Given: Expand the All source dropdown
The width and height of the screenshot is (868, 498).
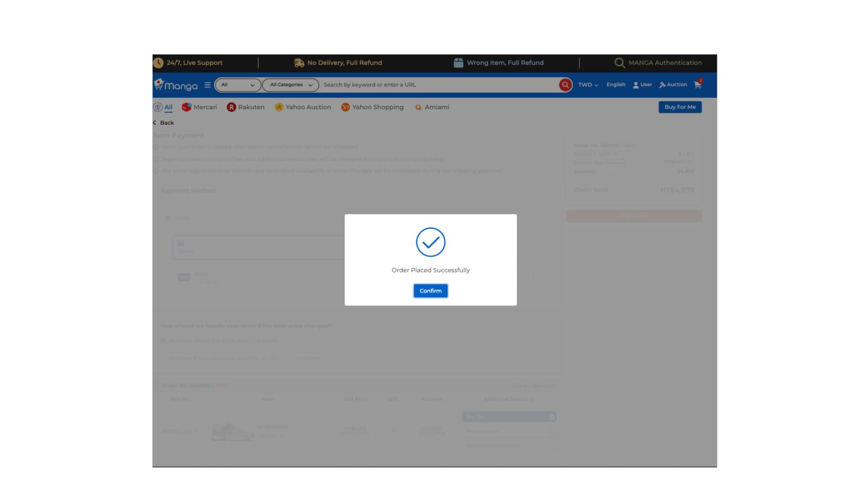Looking at the screenshot, I should pos(238,85).
